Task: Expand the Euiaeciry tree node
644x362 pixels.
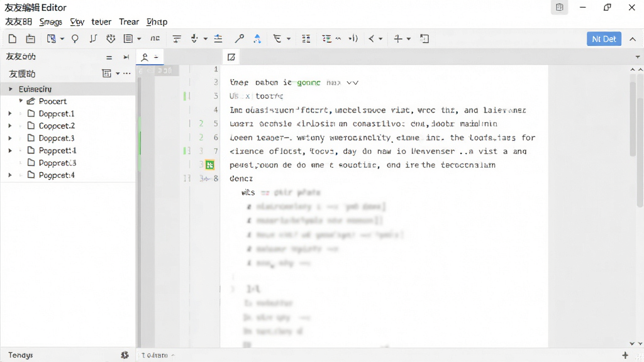Action: 11,89
